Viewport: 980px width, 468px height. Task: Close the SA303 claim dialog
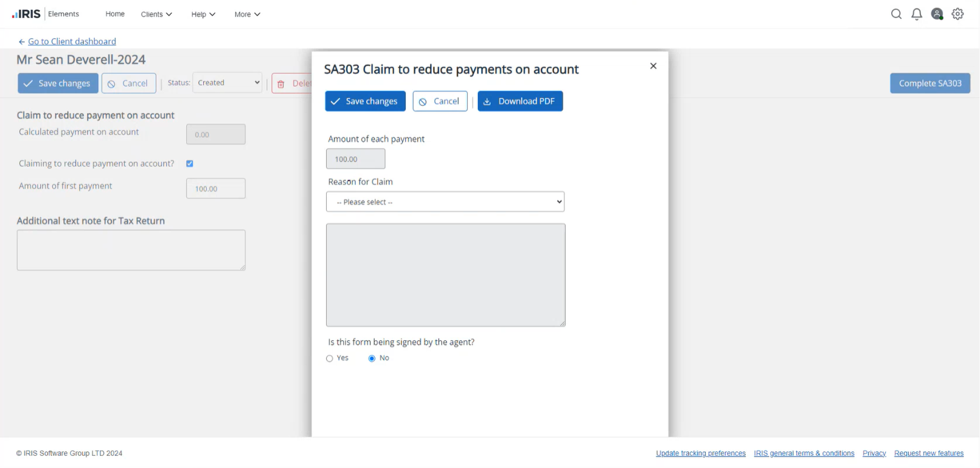(653, 66)
